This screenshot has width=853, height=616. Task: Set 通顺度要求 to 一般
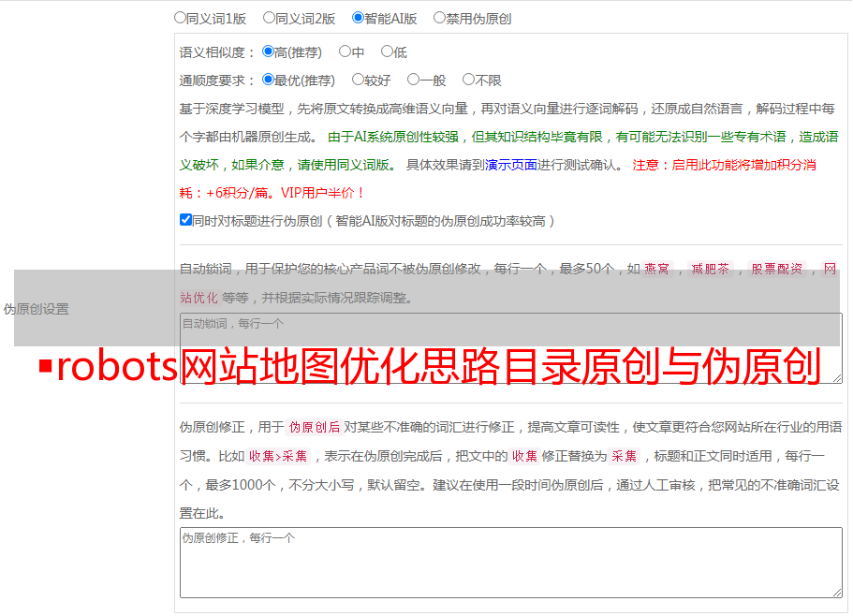click(414, 80)
